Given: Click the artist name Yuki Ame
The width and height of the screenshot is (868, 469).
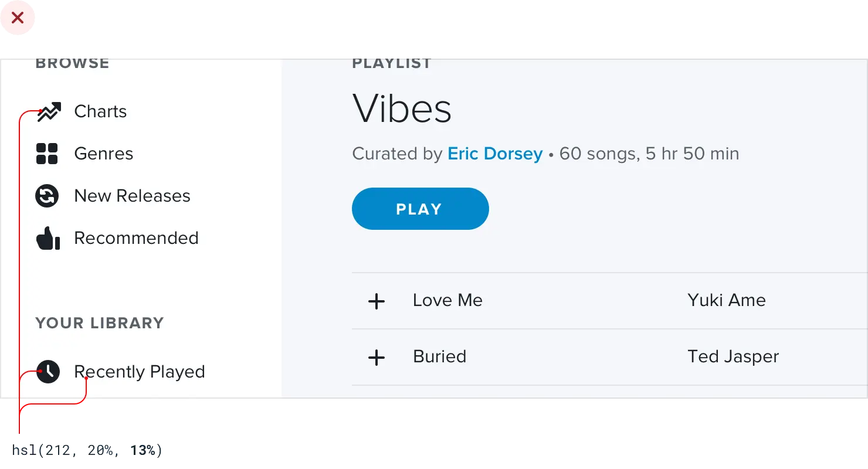Looking at the screenshot, I should (727, 300).
